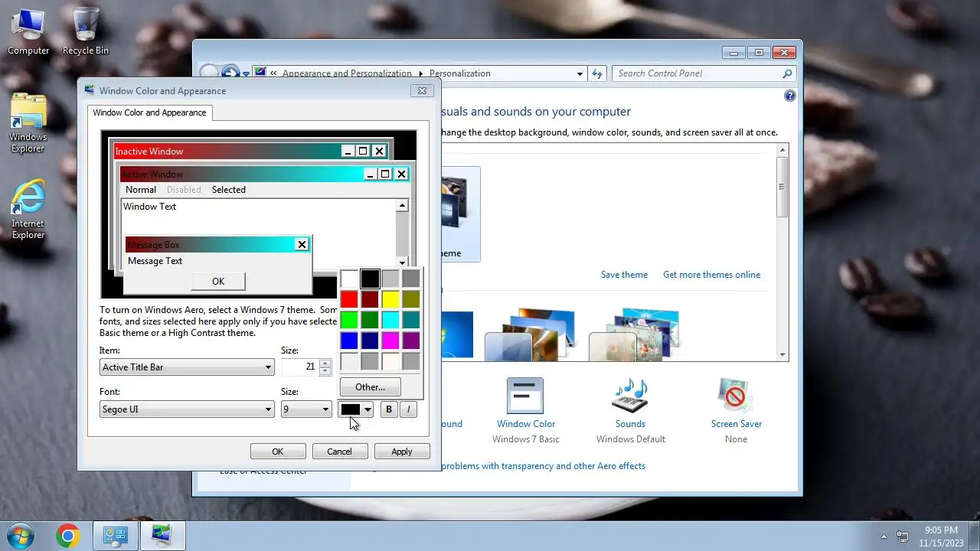The image size is (980, 551).
Task: Click the Save theme link
Action: 624,275
